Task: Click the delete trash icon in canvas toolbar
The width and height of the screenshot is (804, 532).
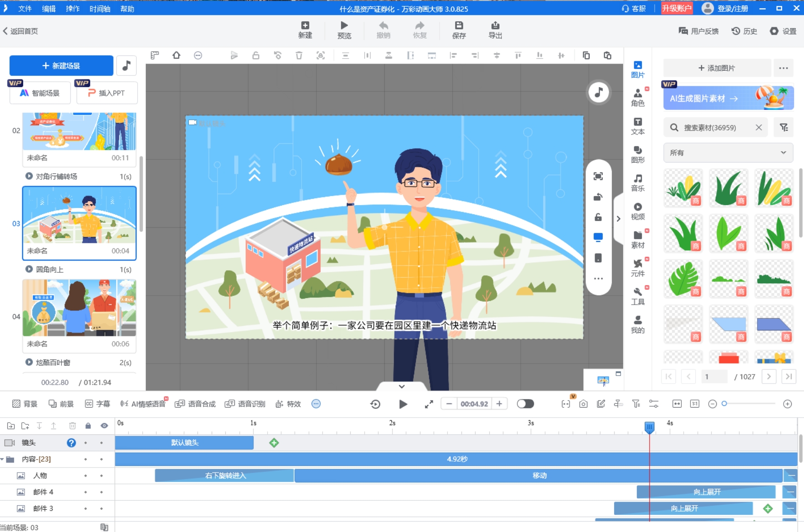Action: click(x=299, y=55)
